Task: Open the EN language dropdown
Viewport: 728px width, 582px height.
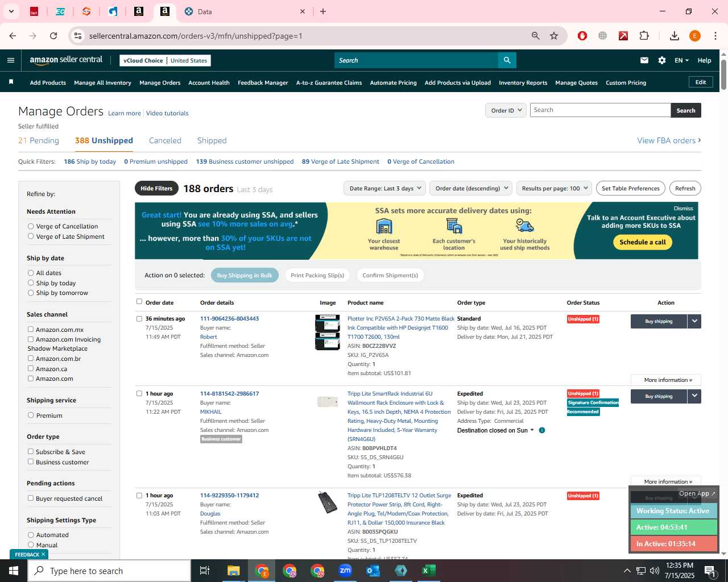Action: (681, 60)
